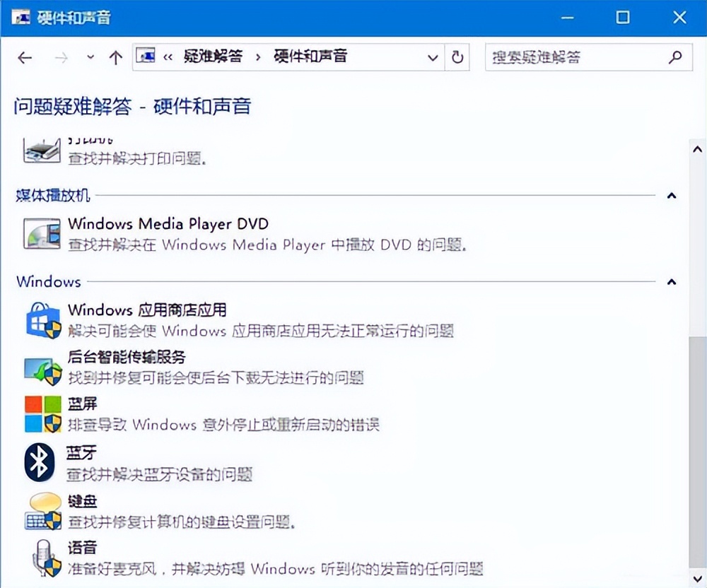Click the 后台智能传输服务 icon

coord(43,371)
